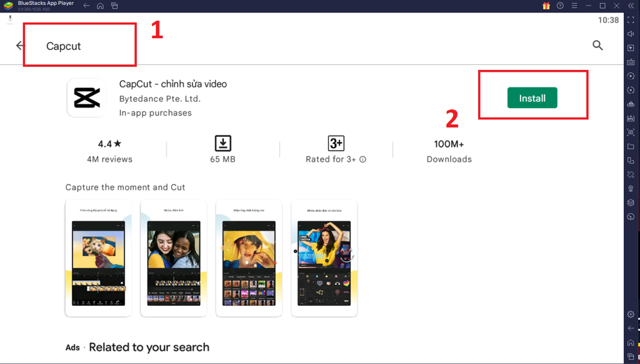The image size is (640, 364).
Task: Toggle fullscreen mode in sidebar
Action: 631,20
